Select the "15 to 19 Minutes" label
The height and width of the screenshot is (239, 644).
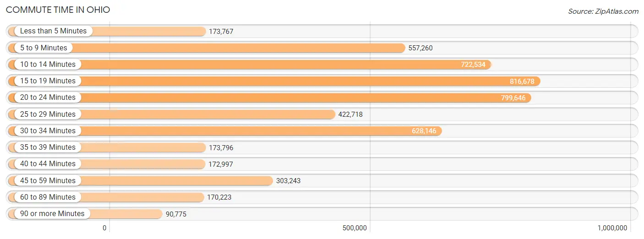point(48,81)
